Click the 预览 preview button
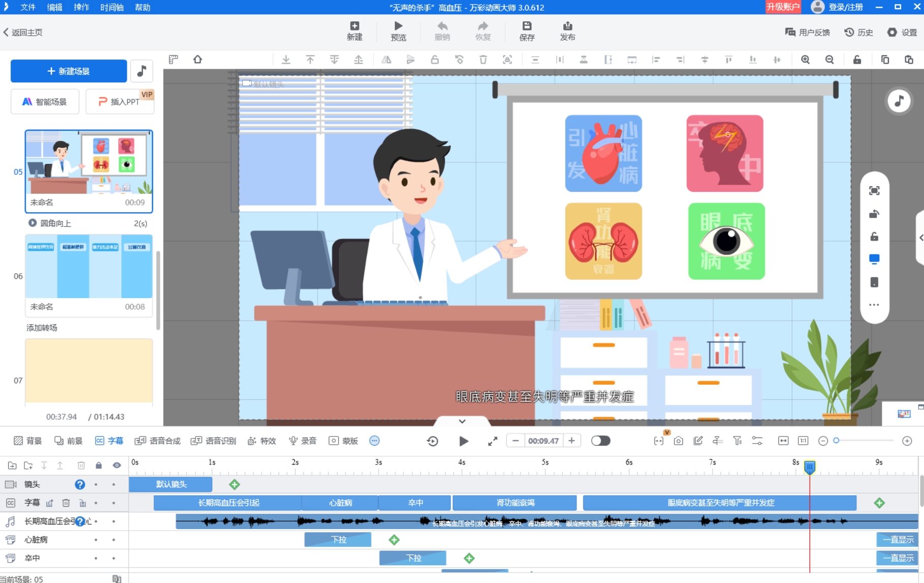Viewport: 924px width, 583px height. [x=398, y=31]
